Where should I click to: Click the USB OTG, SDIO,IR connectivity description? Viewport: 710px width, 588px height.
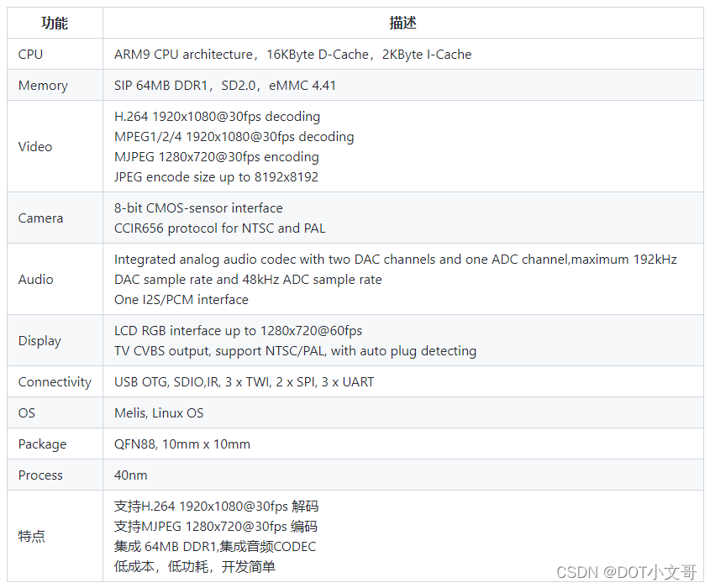coord(244,382)
